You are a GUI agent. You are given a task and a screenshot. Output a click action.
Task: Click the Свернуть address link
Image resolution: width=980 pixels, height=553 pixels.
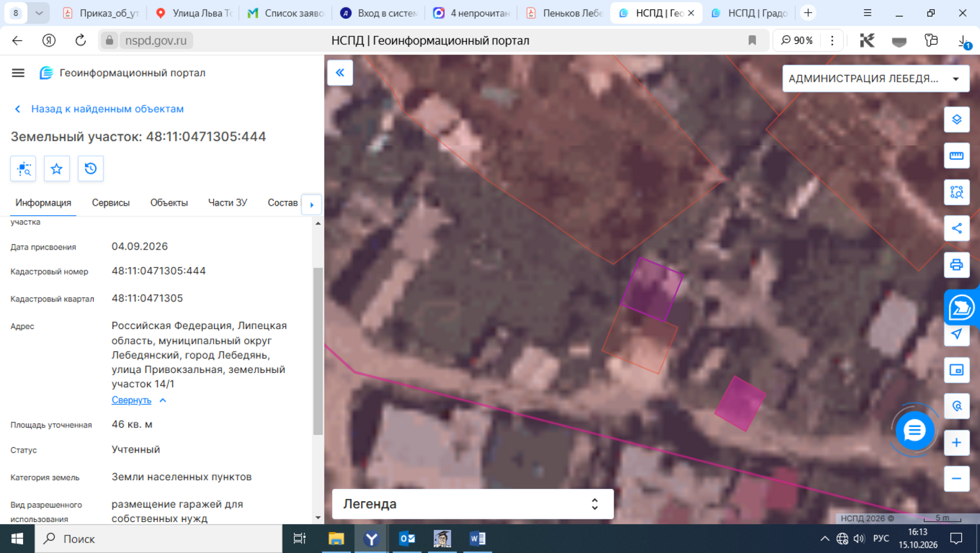132,400
